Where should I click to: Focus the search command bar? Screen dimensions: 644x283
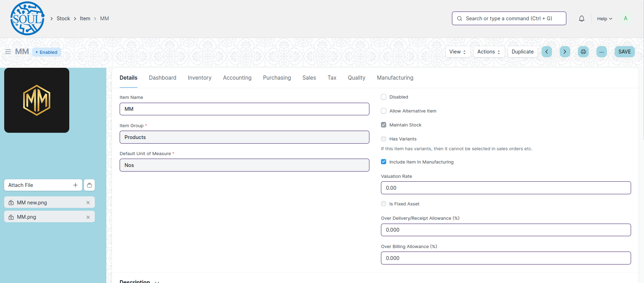pyautogui.click(x=509, y=19)
